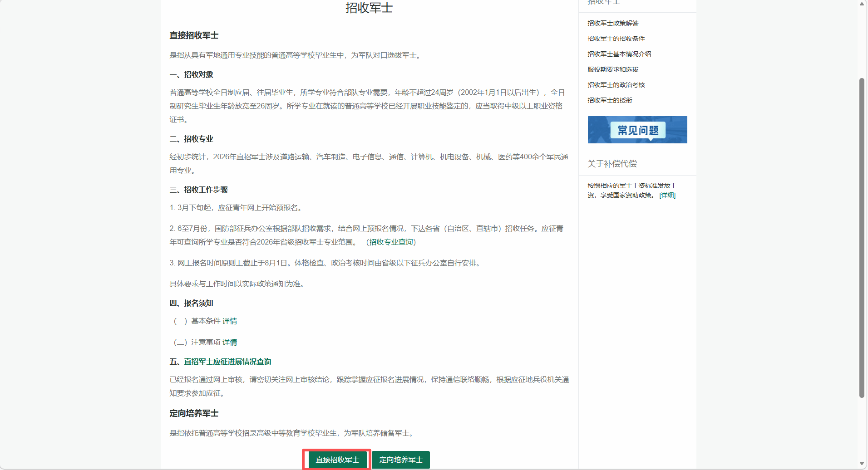Click the vertical scrollbar thumb
This screenshot has height=470, width=868.
click(x=862, y=236)
